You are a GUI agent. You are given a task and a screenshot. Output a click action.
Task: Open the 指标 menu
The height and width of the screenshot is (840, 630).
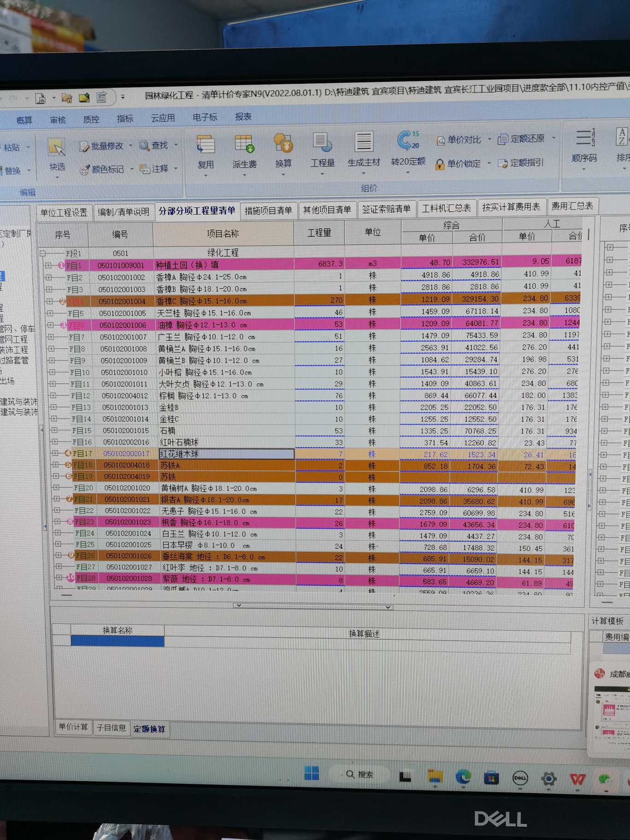125,119
